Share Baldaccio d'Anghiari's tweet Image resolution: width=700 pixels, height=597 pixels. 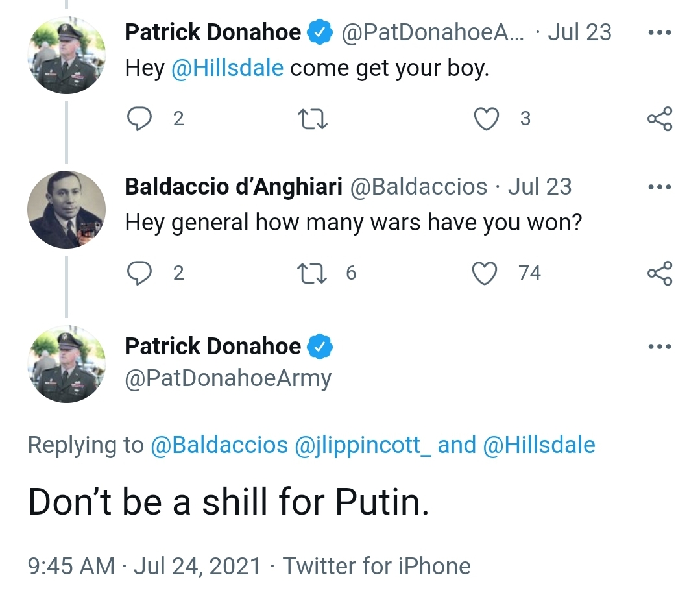click(660, 273)
